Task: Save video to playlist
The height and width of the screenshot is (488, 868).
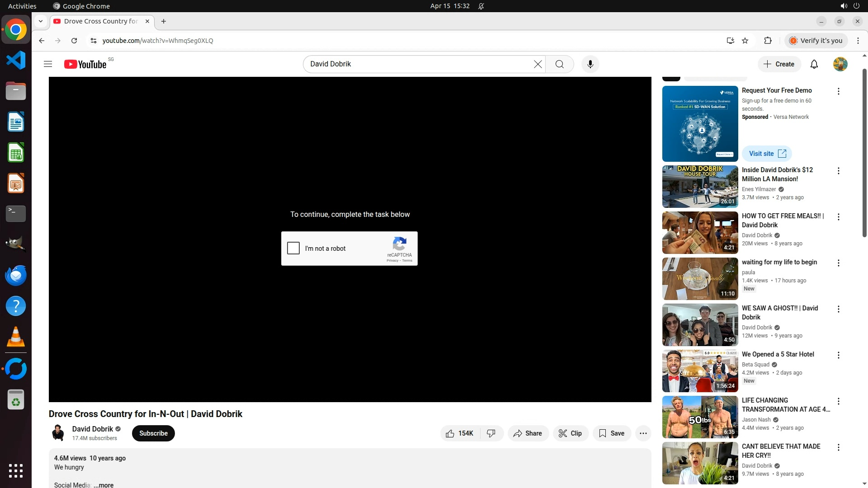Action: tap(611, 433)
